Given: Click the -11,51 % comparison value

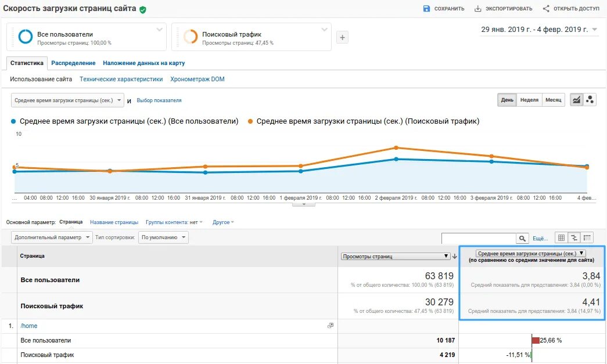Looking at the screenshot, I should point(518,355).
